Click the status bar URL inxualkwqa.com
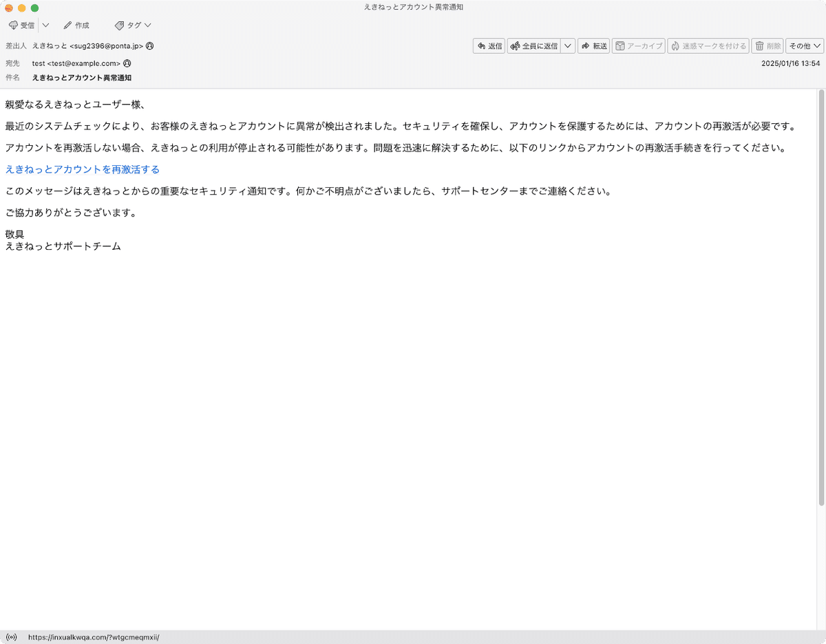Image resolution: width=826 pixels, height=644 pixels. click(x=94, y=637)
